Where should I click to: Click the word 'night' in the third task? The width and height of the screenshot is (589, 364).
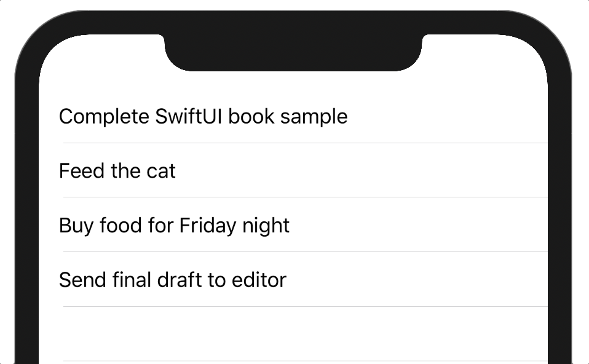point(266,226)
